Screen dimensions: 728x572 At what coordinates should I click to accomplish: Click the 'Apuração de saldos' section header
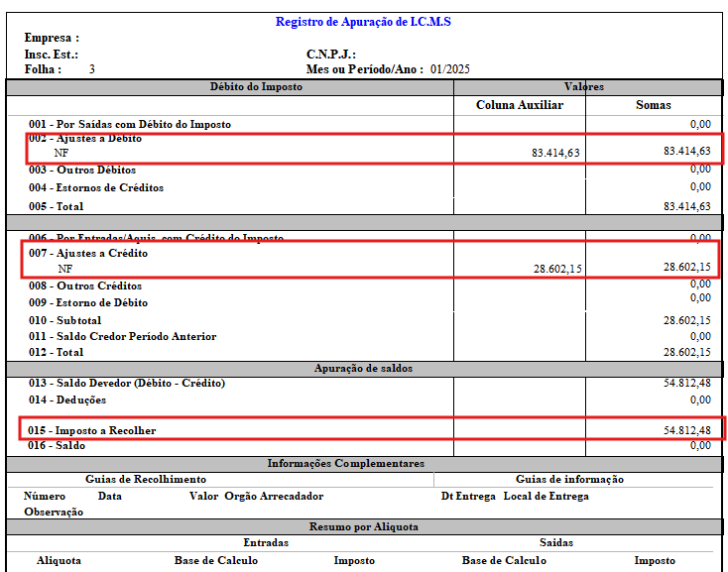363,369
